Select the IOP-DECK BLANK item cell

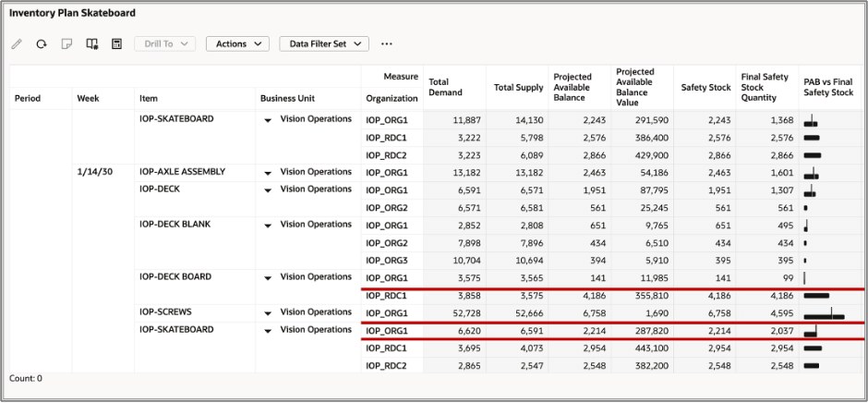tap(175, 225)
